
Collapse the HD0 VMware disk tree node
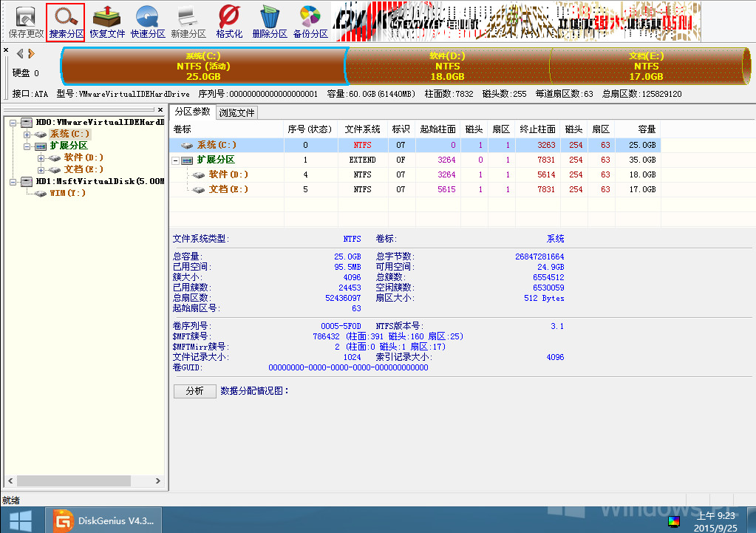(15, 122)
